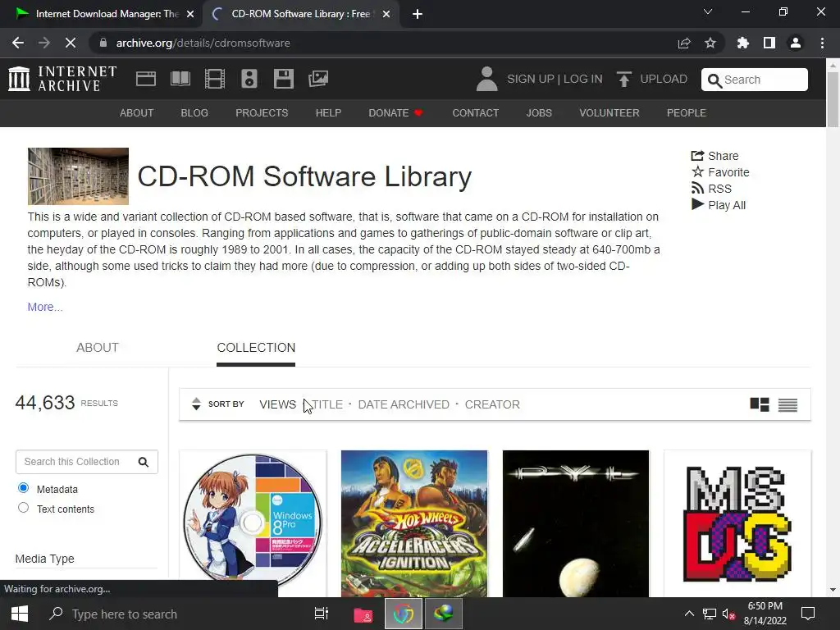Viewport: 840px width, 630px height.
Task: Click the magnifier in the header search box
Action: 714,80
